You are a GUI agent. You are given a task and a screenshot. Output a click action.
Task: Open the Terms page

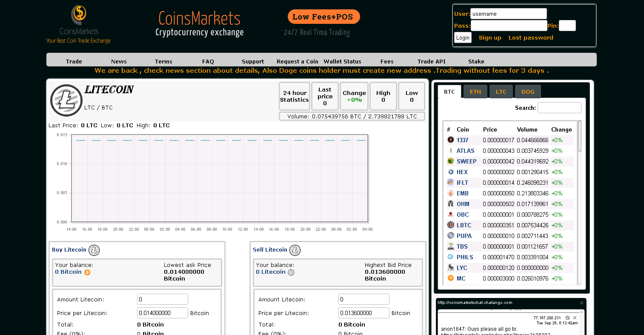(163, 61)
